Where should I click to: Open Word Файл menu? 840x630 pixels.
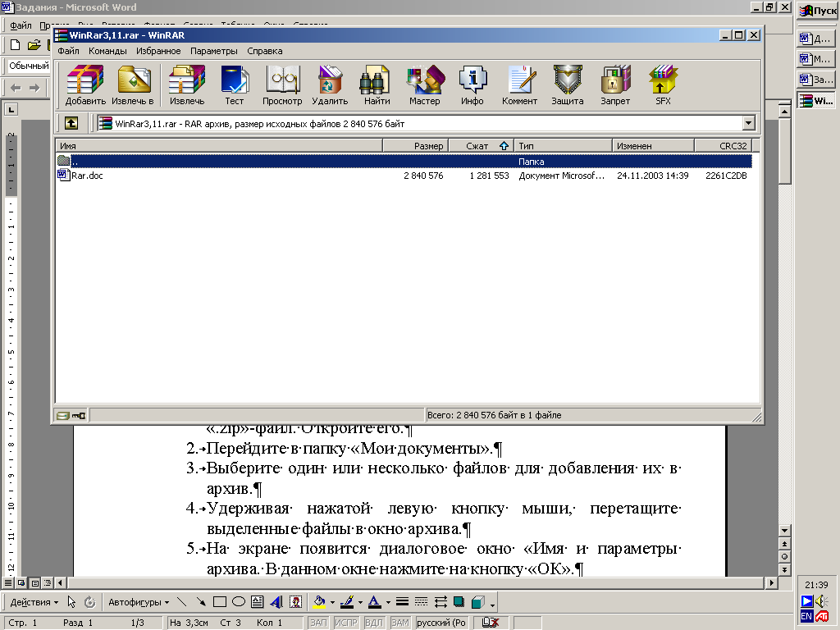[21, 25]
